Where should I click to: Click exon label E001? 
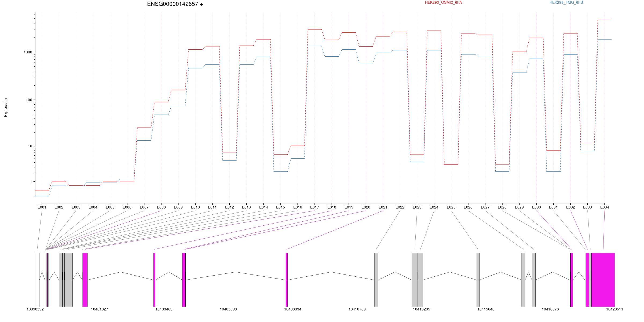click(x=42, y=207)
